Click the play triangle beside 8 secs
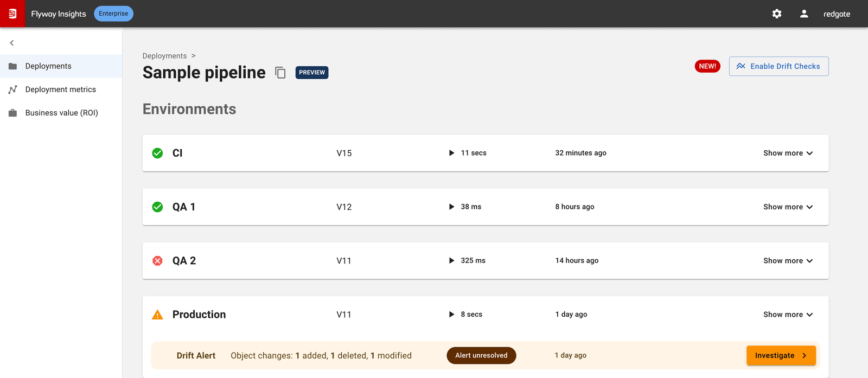The image size is (868, 378). [451, 315]
